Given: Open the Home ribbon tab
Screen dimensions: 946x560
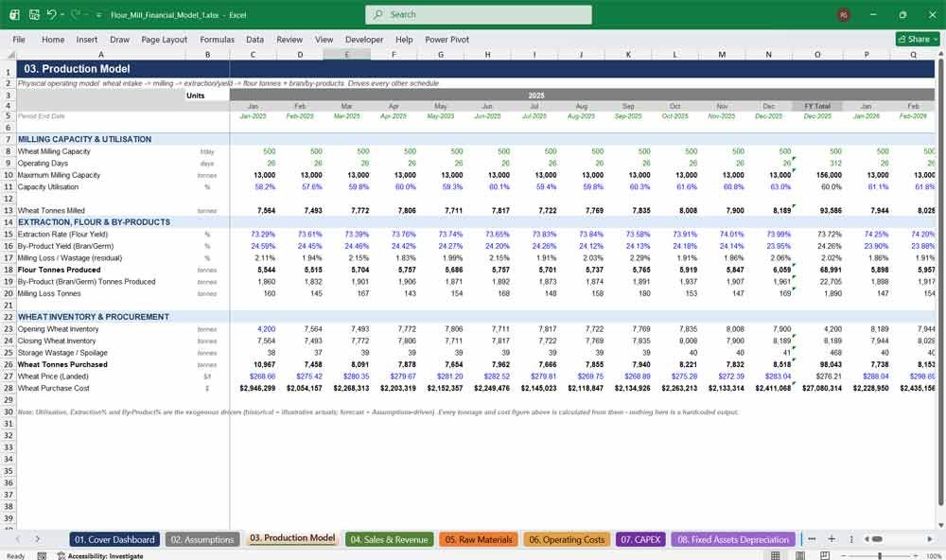Looking at the screenshot, I should click(53, 39).
